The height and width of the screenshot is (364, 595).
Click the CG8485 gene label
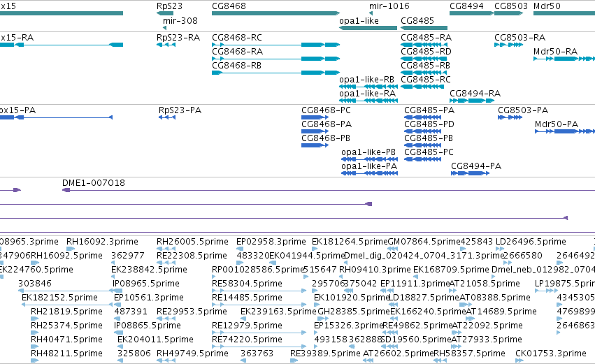click(x=417, y=21)
